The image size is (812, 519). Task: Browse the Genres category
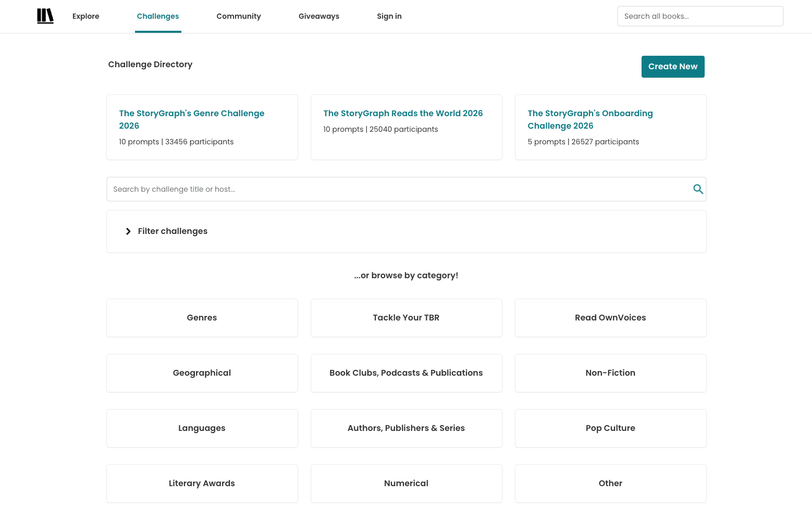tap(202, 318)
